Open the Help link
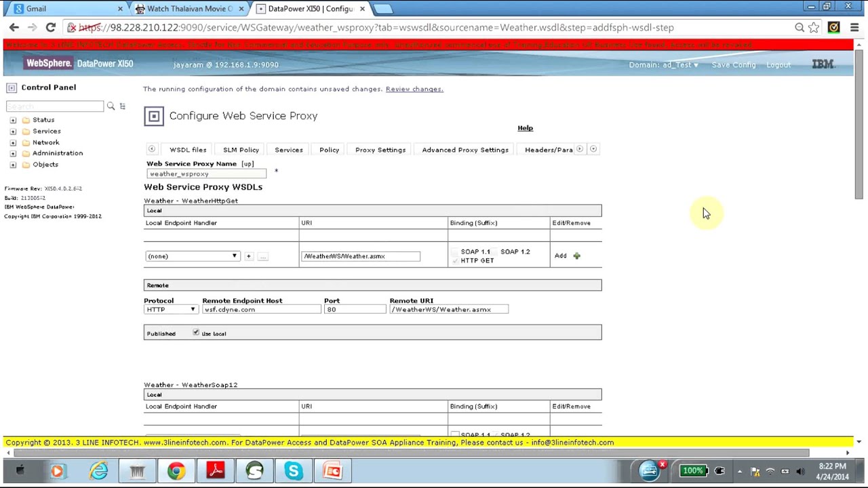This screenshot has height=488, width=868. [526, 128]
